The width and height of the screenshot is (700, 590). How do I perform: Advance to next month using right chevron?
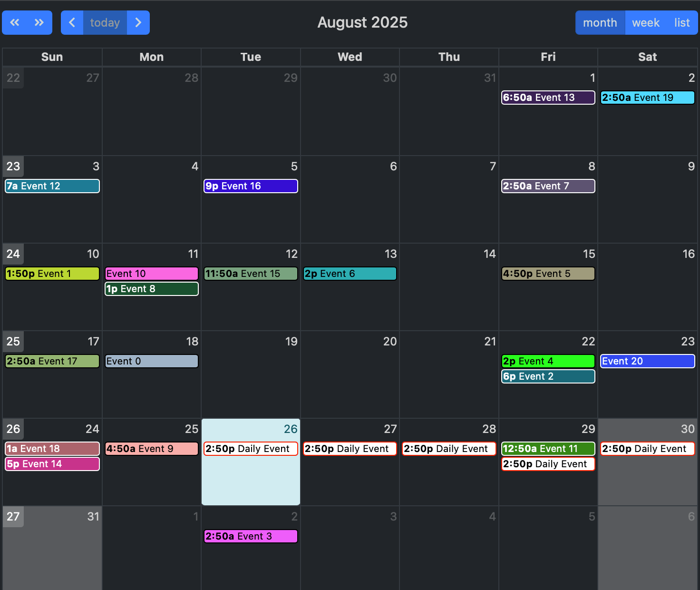138,22
